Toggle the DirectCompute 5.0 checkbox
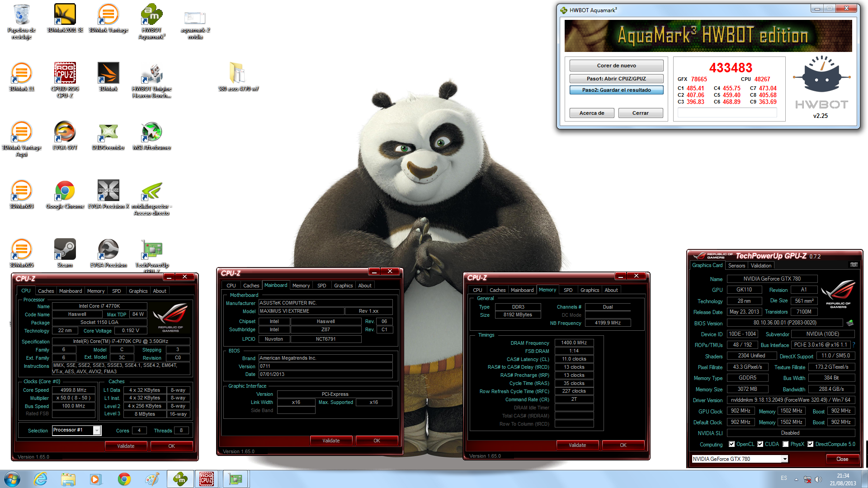The width and height of the screenshot is (868, 488). tap(810, 444)
